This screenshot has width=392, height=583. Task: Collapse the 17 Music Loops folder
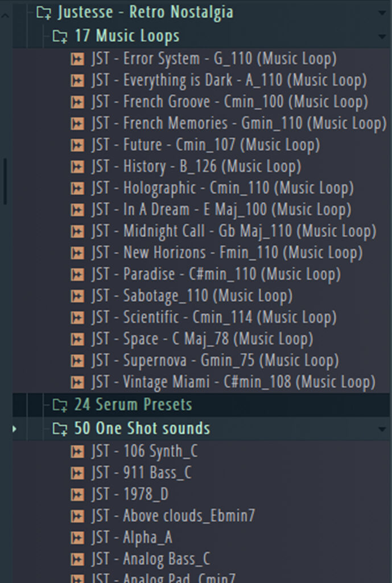coord(60,36)
